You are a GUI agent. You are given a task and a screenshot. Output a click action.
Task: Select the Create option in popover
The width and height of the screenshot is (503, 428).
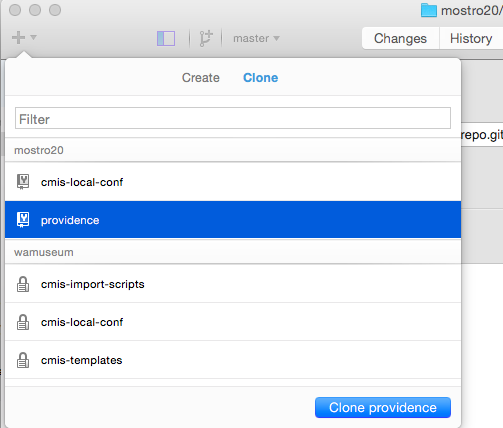pyautogui.click(x=201, y=78)
